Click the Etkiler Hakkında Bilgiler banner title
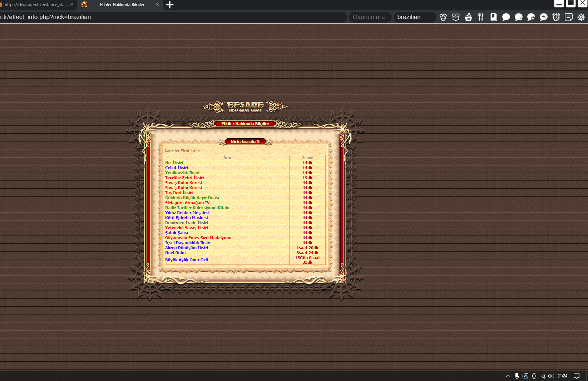Image resolution: width=588 pixels, height=381 pixels. click(245, 124)
